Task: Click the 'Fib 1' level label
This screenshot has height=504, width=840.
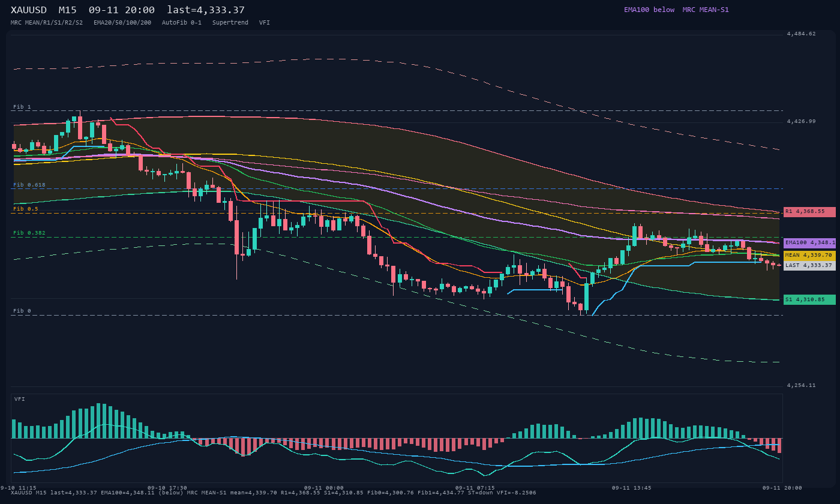Action: click(22, 107)
